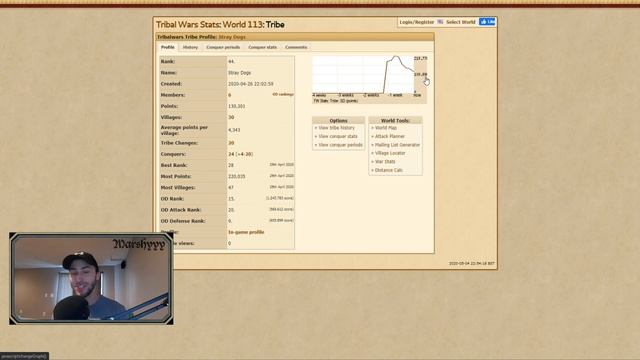Click the Tribal Wars Stats page title
The height and width of the screenshot is (360, 640).
tap(220, 25)
